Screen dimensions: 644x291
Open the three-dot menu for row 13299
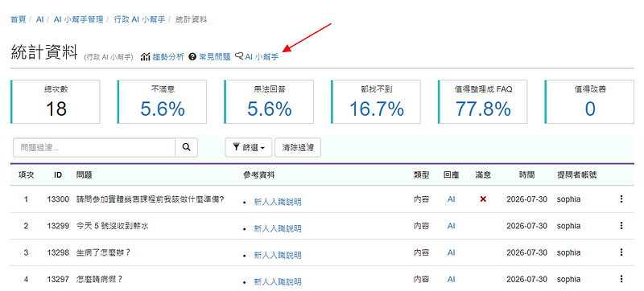click(x=621, y=225)
